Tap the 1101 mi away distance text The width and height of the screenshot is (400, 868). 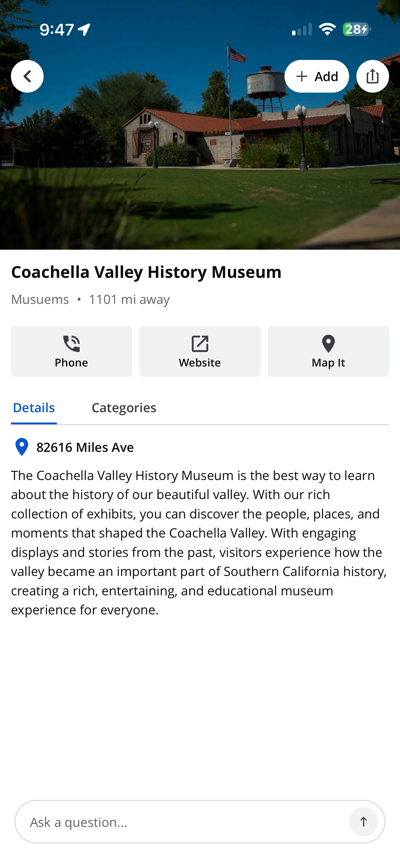(x=129, y=299)
